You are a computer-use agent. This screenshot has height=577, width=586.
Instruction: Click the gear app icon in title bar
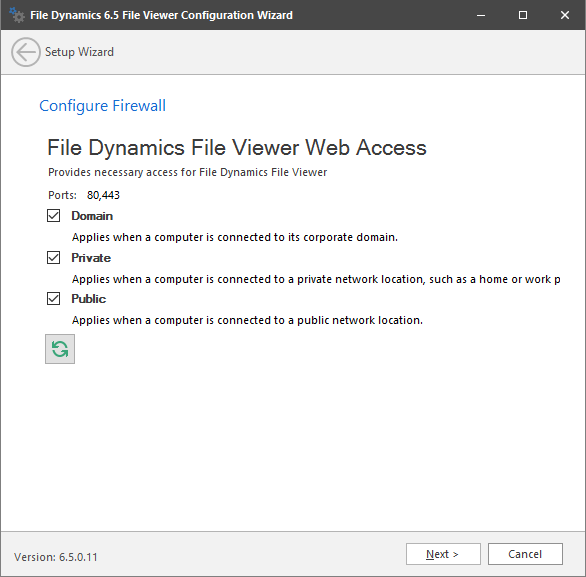tap(17, 15)
